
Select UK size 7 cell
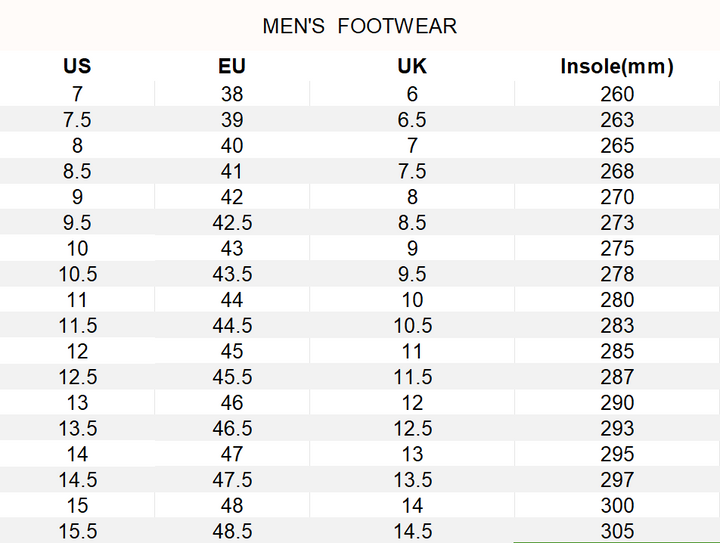tap(412, 146)
